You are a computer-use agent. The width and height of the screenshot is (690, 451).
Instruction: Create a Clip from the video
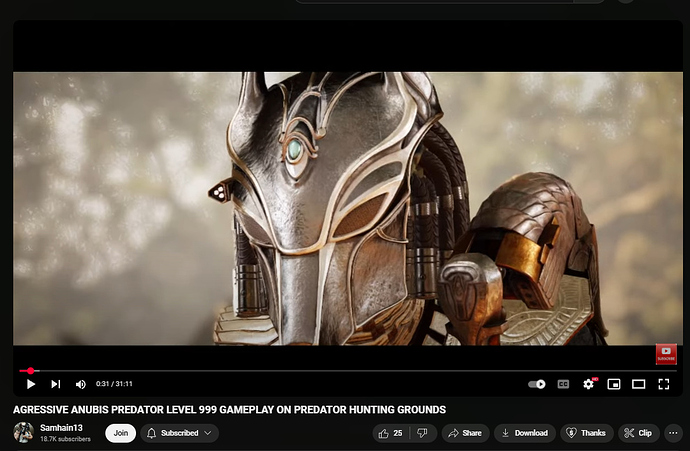click(x=638, y=433)
